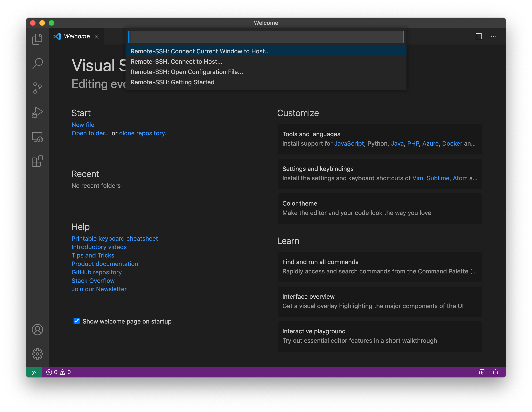Install Sublime keybindings link

[x=438, y=178]
